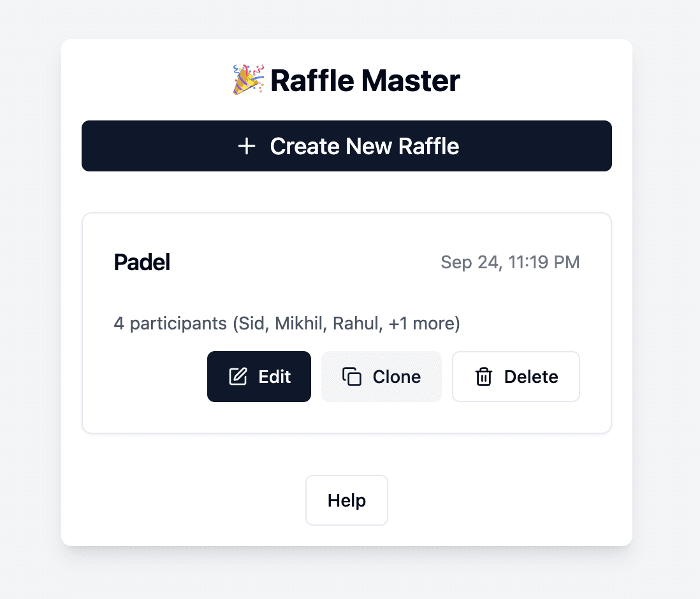Edit the Padel raffle via Edit label

275,377
